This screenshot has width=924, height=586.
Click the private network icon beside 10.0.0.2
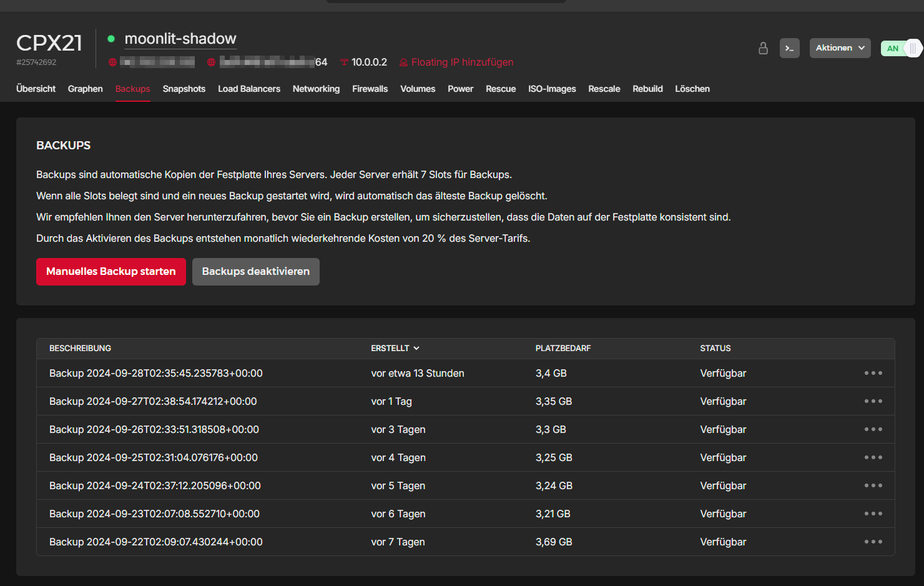[x=344, y=62]
